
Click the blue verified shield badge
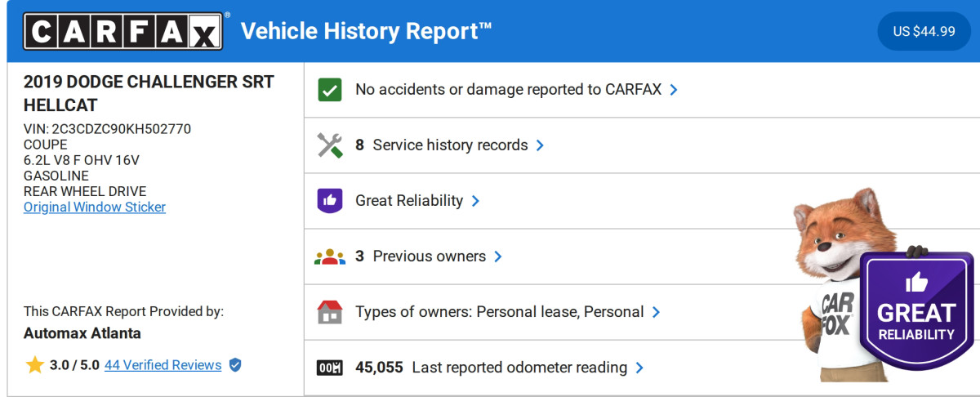[x=235, y=365]
